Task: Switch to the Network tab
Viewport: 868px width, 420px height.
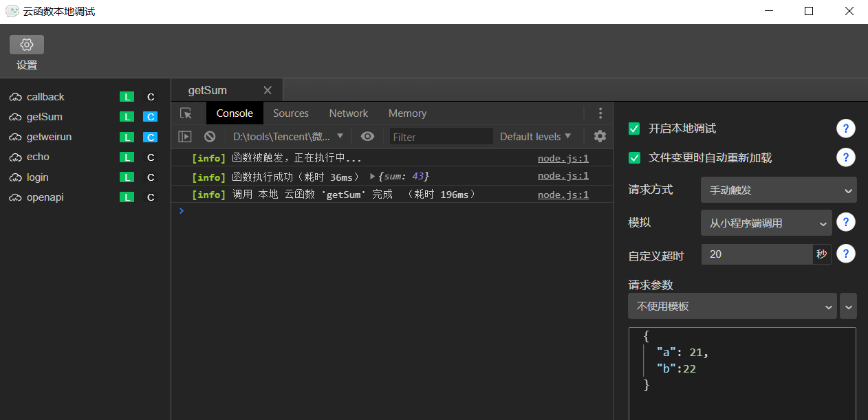Action: pyautogui.click(x=349, y=113)
